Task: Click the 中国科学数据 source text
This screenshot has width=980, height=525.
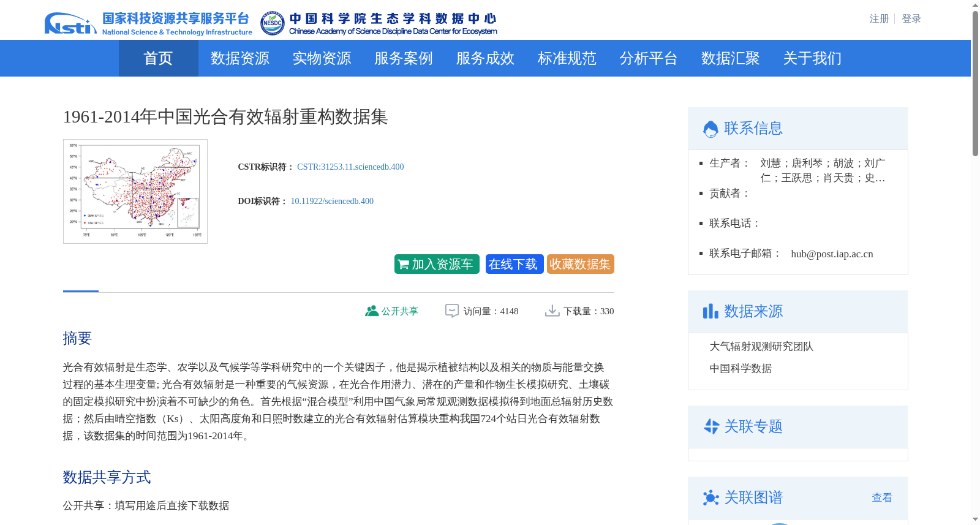Action: [741, 369]
